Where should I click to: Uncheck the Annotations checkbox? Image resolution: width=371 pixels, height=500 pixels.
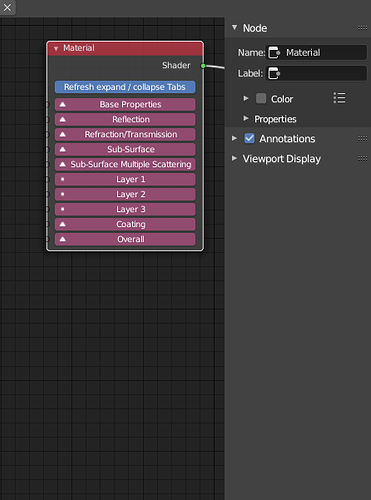click(x=249, y=138)
